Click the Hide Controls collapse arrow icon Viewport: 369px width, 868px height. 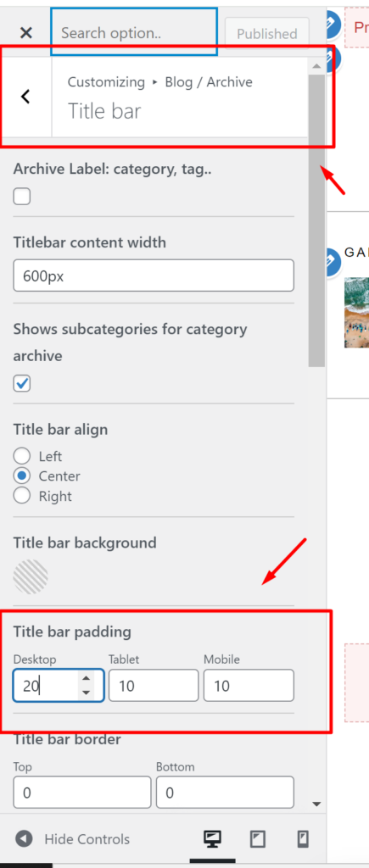24,839
